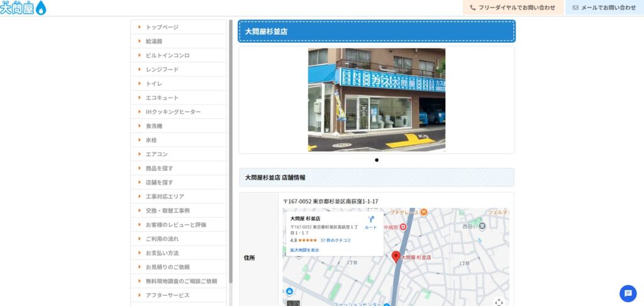Open 工事対応エリア in the sidebar menu
644x306 pixels.
[165, 196]
